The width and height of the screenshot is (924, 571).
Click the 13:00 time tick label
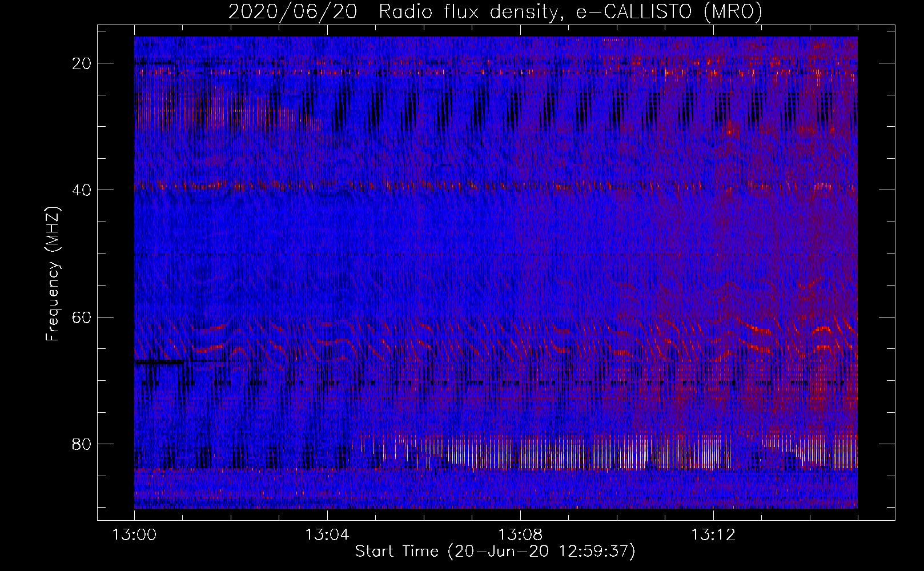(x=134, y=535)
